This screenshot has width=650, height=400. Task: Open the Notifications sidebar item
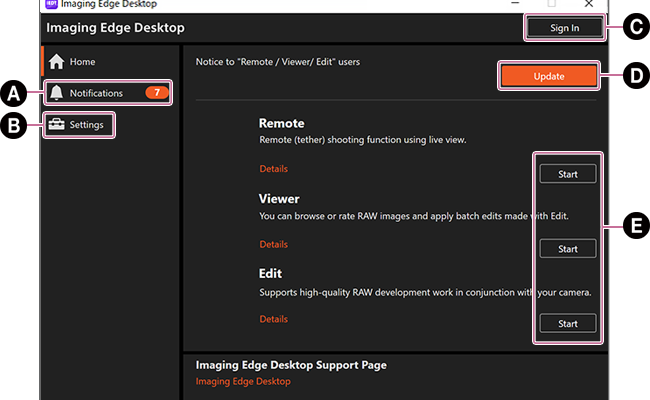108,93
